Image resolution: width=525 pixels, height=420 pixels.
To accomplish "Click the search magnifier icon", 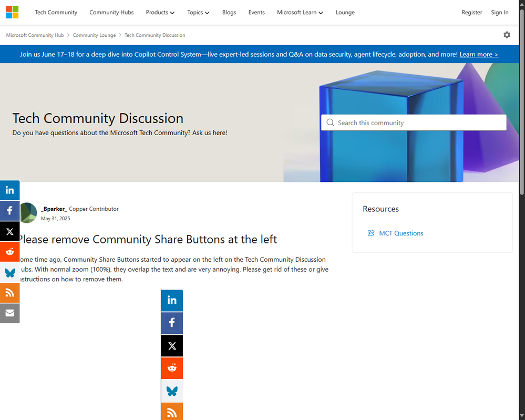I will (x=330, y=122).
